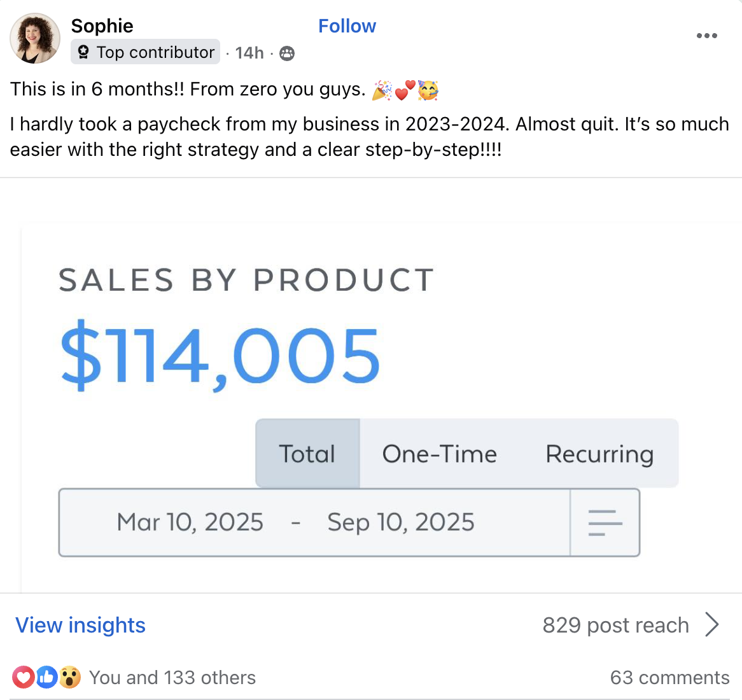Screen dimensions: 742x700
Task: Open the three-dots post options menu
Action: click(x=706, y=36)
